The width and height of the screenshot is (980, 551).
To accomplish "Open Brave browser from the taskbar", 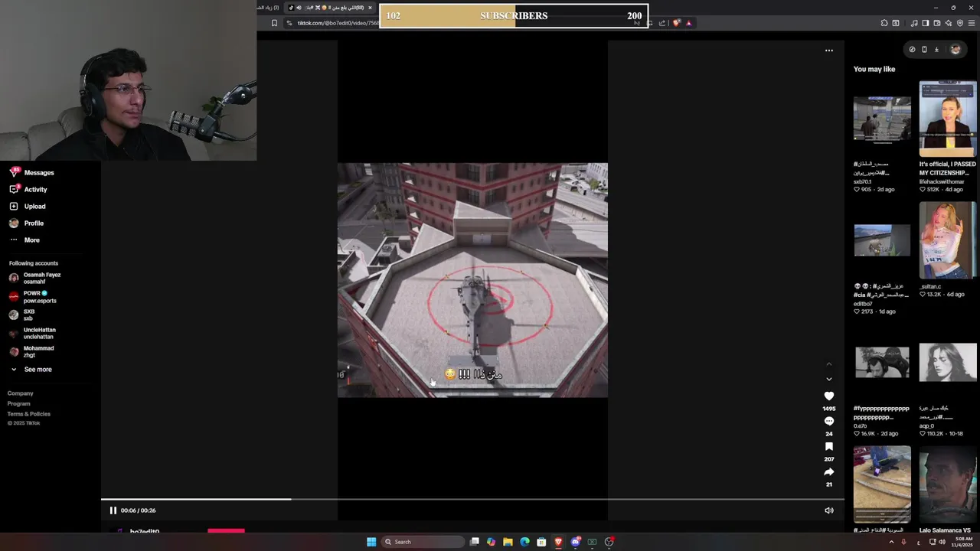I will (558, 542).
